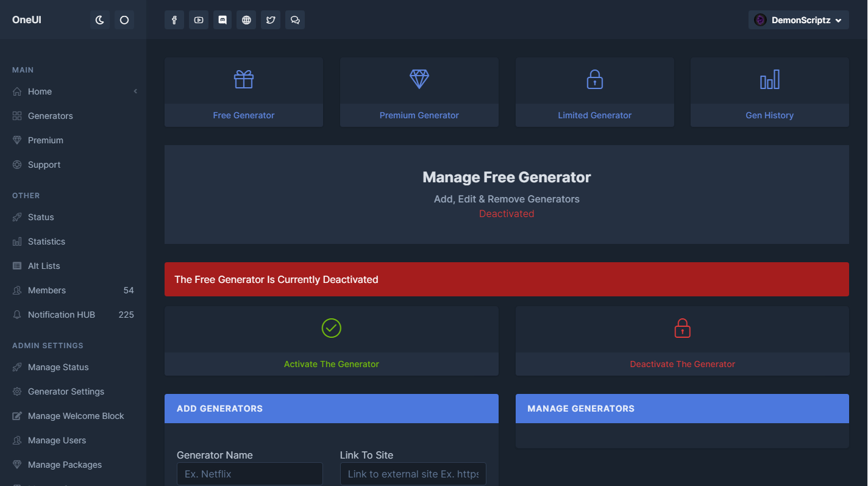Click the Discord icon in top bar
Image resolution: width=868 pixels, height=486 pixels.
click(x=222, y=20)
